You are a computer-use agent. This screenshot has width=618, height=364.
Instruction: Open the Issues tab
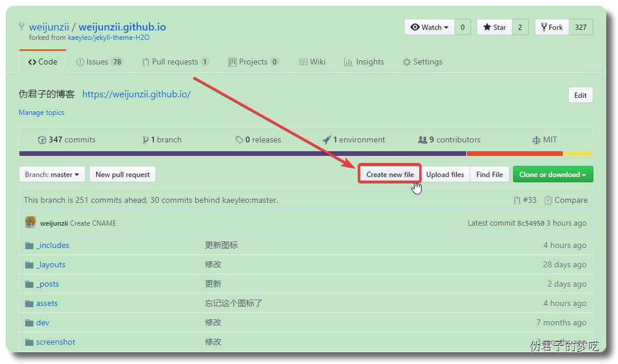[100, 62]
